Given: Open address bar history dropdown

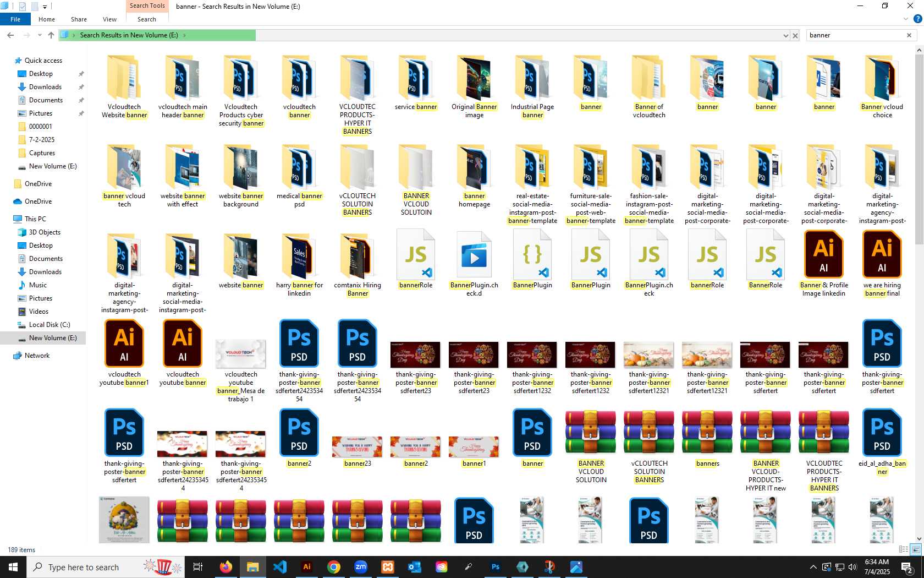Looking at the screenshot, I should (785, 35).
